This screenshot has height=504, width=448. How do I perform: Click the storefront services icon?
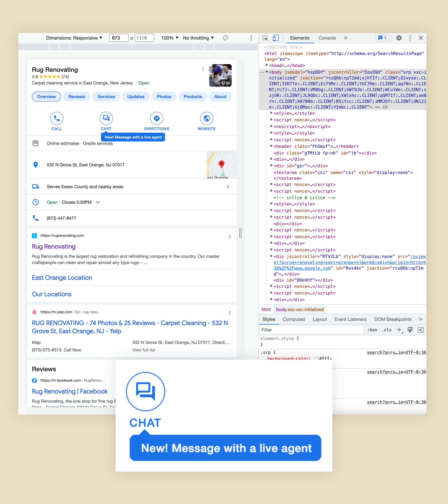tap(35, 143)
